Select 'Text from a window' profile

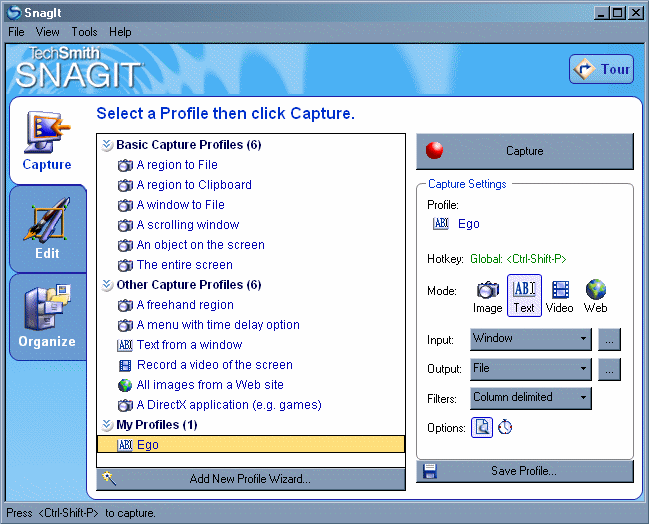(190, 344)
